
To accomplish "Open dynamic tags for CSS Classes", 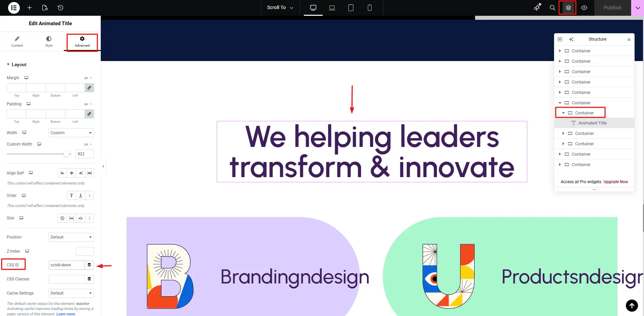I will coord(89,279).
